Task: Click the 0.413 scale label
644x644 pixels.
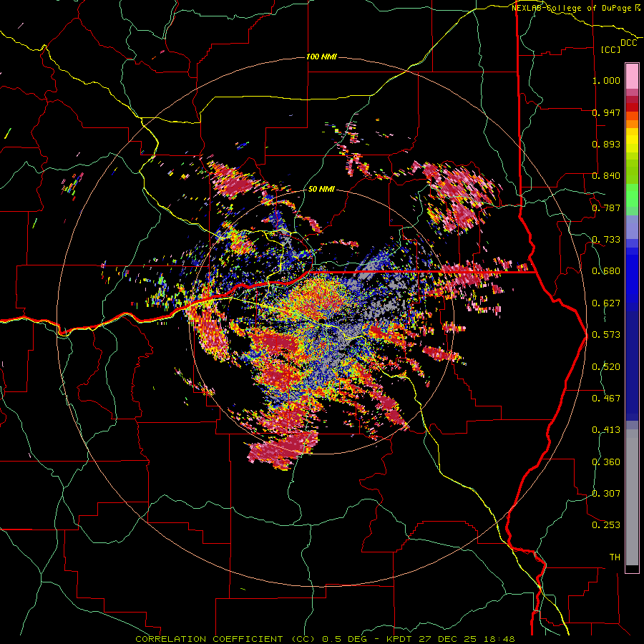Action: 606,429
